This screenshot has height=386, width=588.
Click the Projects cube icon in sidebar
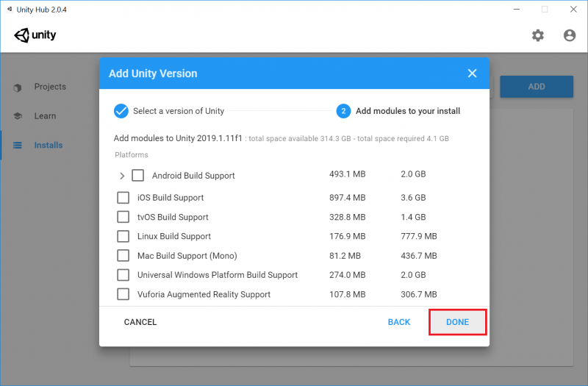(17, 87)
